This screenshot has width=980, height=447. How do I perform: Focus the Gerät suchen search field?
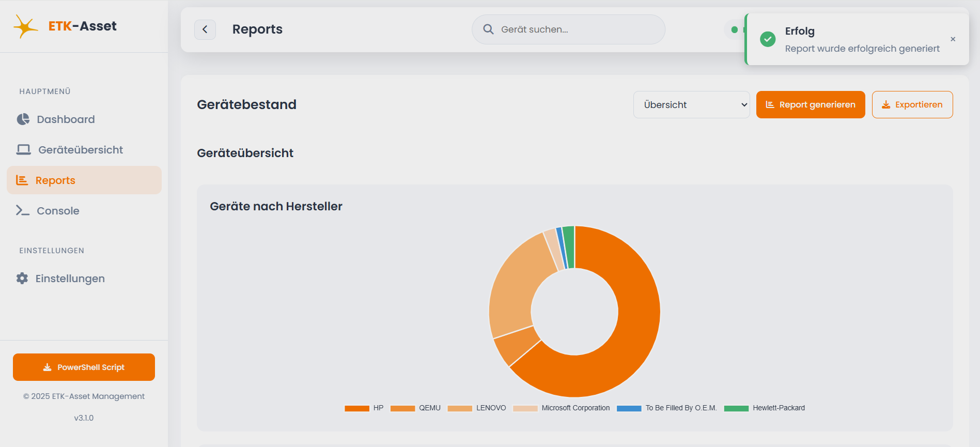568,29
